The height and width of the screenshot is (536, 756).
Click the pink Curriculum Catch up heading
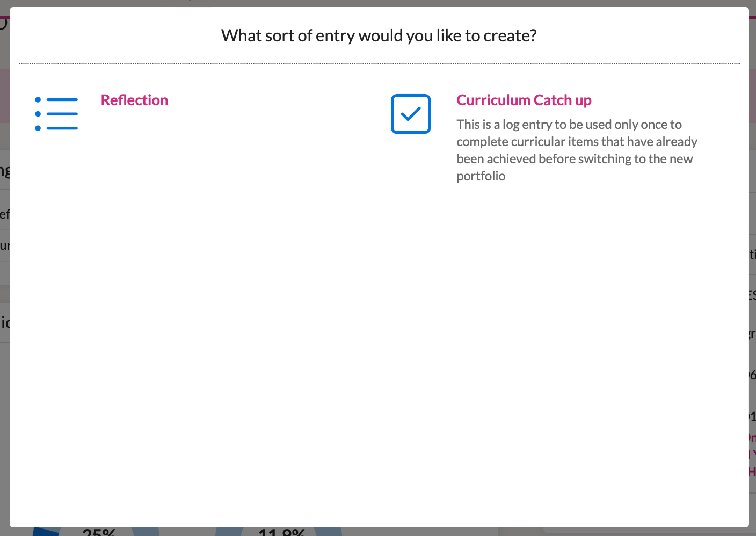524,100
